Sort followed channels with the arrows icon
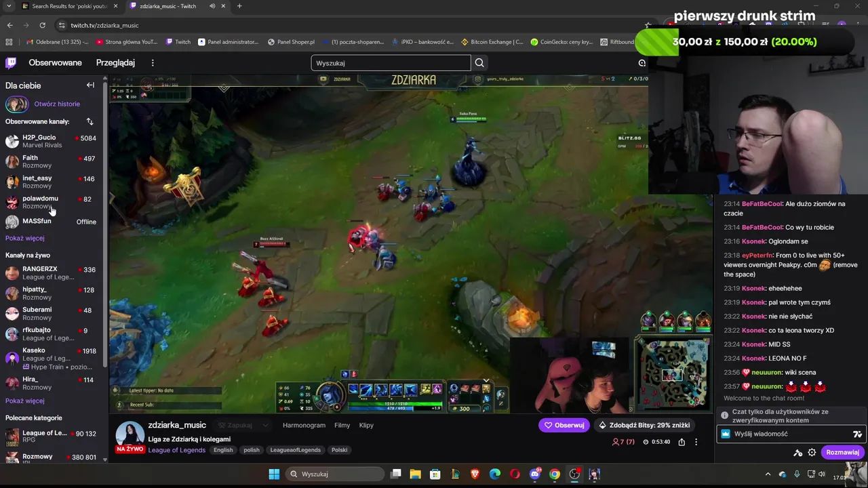 (90, 121)
